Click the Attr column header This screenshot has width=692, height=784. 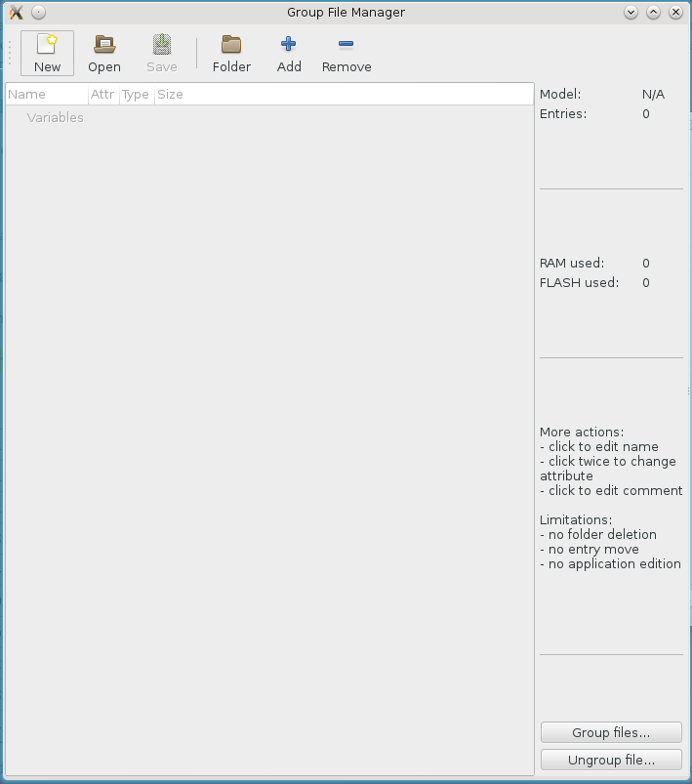(x=102, y=95)
